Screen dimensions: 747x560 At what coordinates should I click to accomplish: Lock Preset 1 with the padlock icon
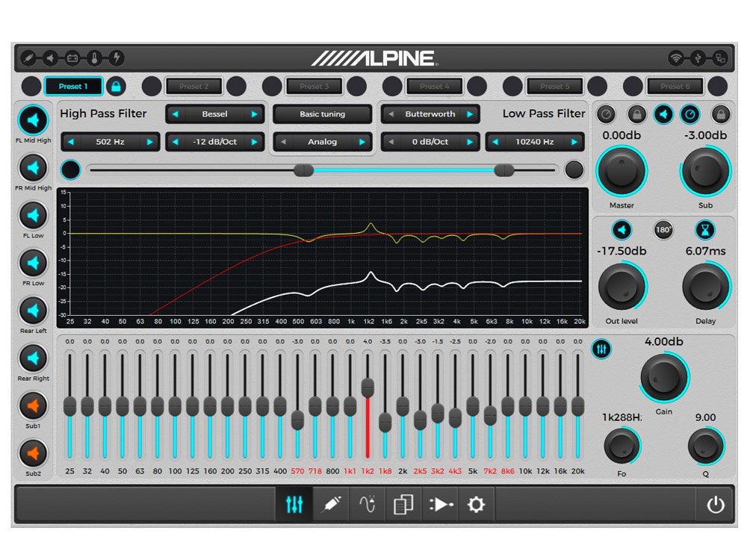pos(116,86)
